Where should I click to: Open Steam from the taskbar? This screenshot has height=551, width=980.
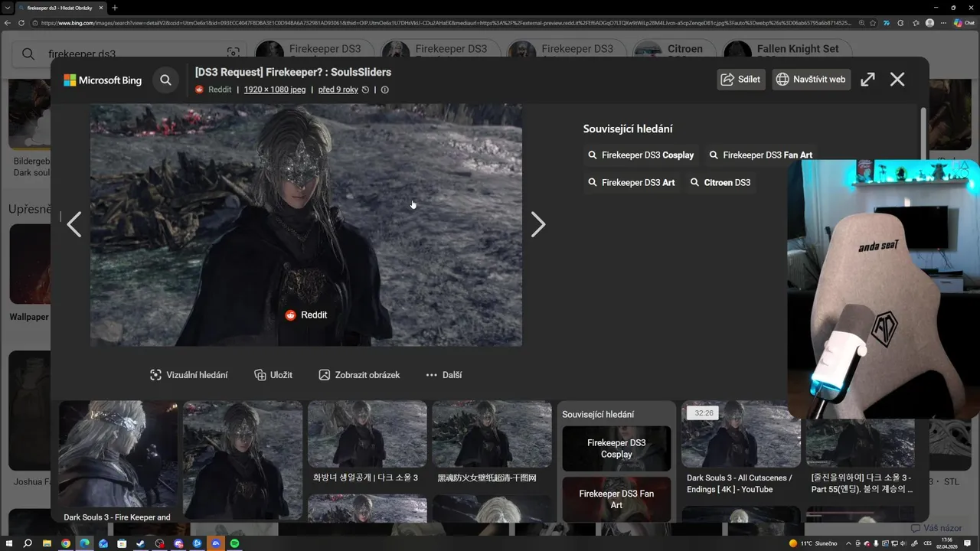(x=140, y=543)
